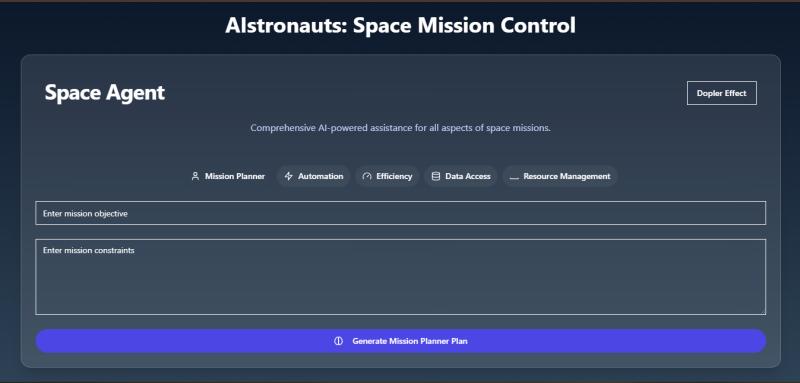Focus the mission constraints text area
800x383 pixels.
click(x=401, y=277)
